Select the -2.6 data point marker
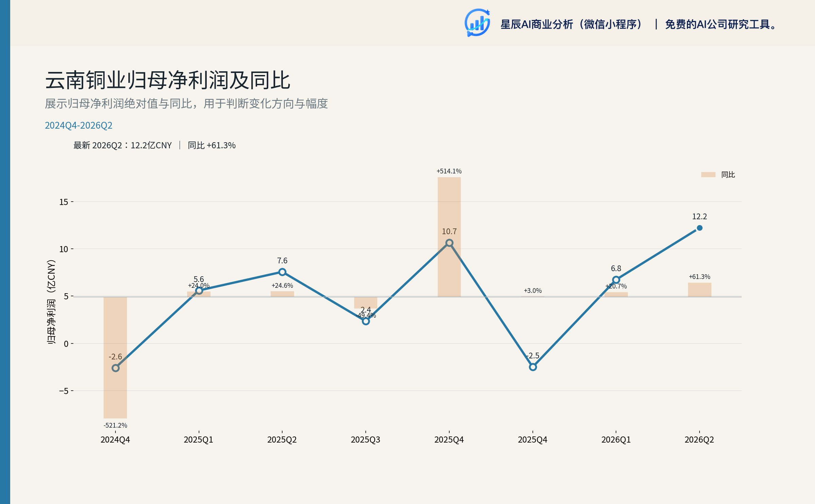This screenshot has width=815, height=504. [x=115, y=368]
